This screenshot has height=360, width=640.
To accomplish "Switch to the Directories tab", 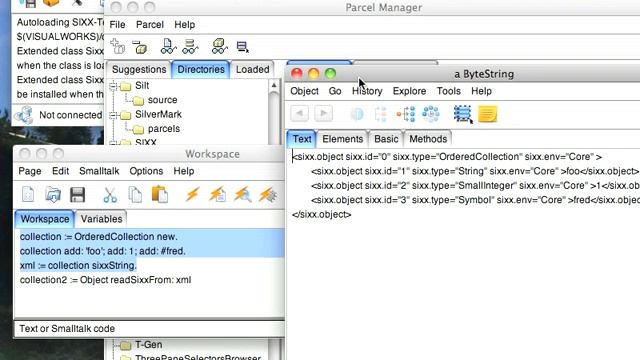I will [x=201, y=69].
